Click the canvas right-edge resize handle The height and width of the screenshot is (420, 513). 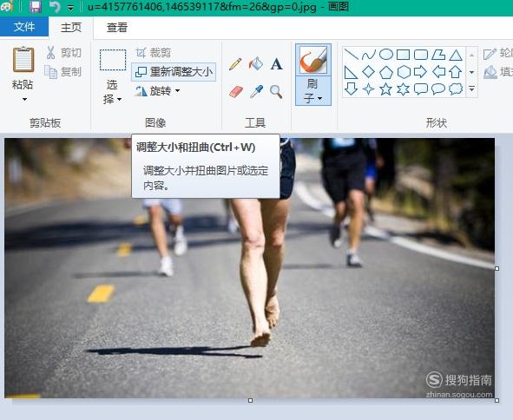[x=497, y=268]
